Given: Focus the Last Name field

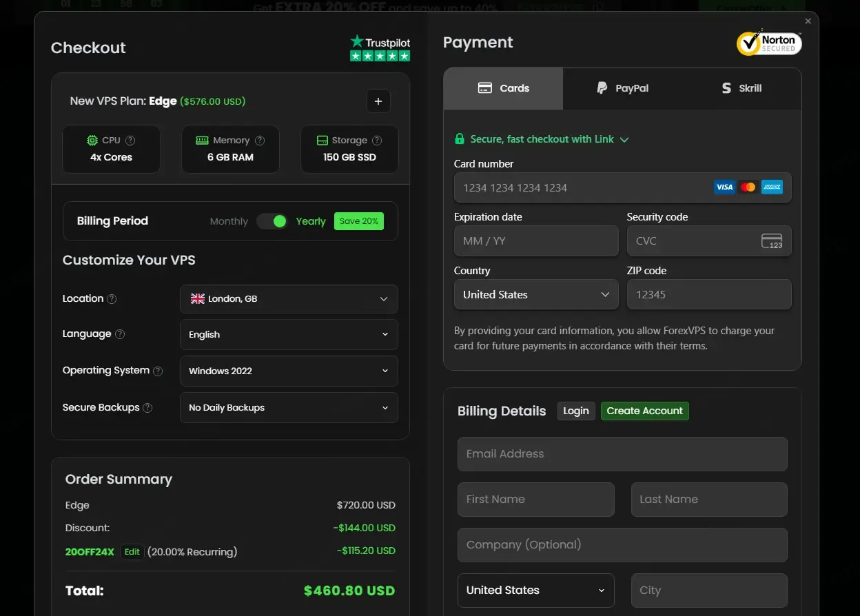Looking at the screenshot, I should pos(709,500).
